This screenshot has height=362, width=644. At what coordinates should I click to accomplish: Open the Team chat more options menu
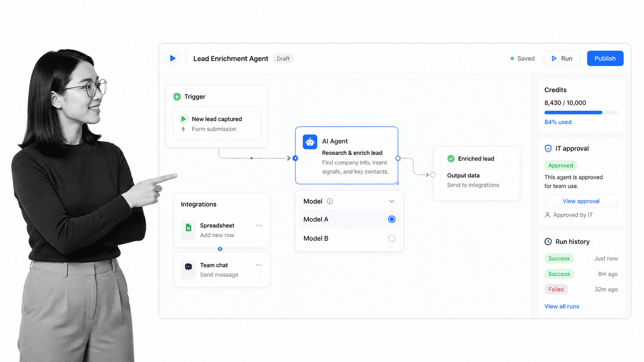tap(259, 265)
